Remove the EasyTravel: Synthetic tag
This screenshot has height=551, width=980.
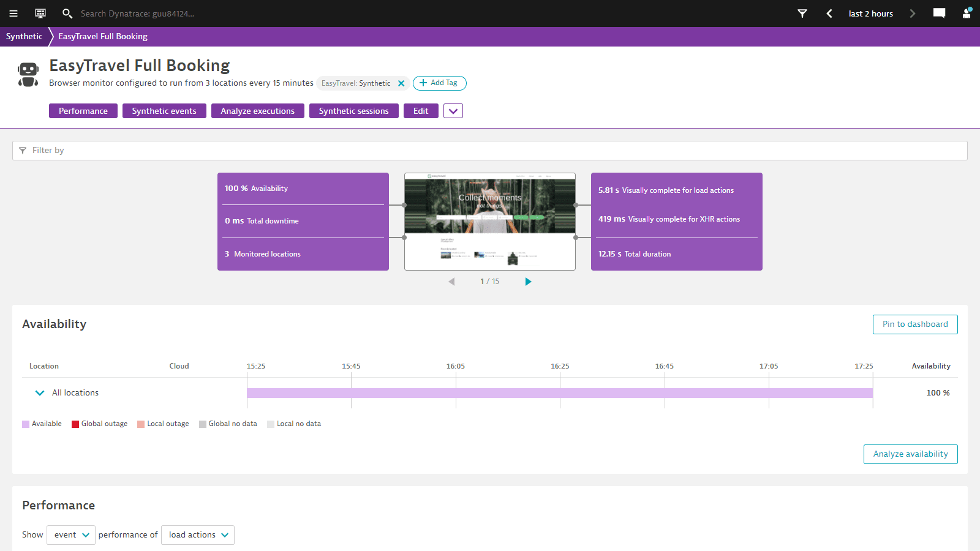[401, 83]
